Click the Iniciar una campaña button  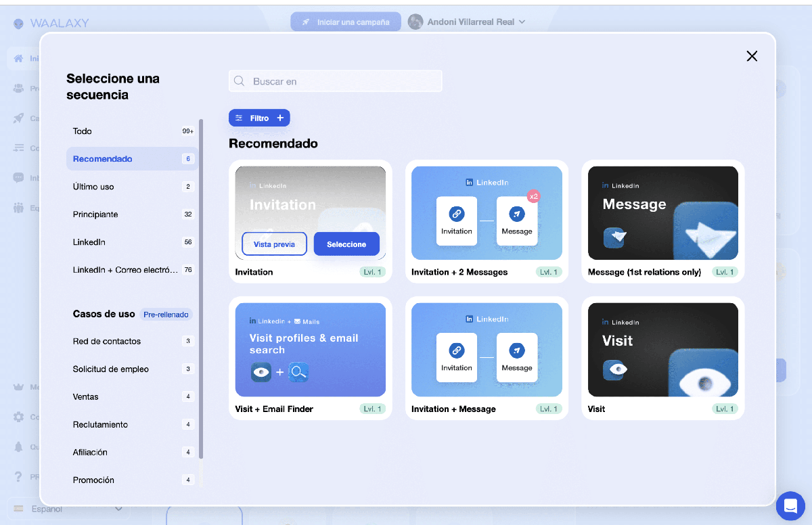pyautogui.click(x=346, y=22)
